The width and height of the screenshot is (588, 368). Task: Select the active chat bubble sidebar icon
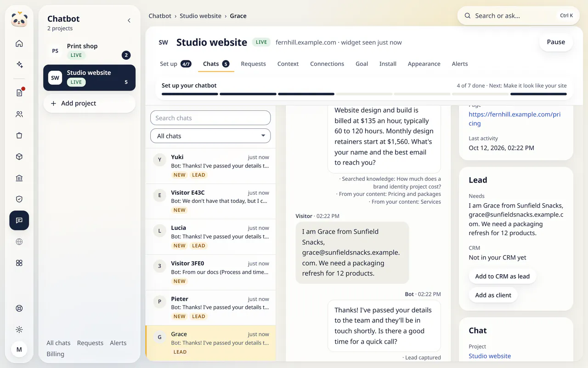pos(19,220)
